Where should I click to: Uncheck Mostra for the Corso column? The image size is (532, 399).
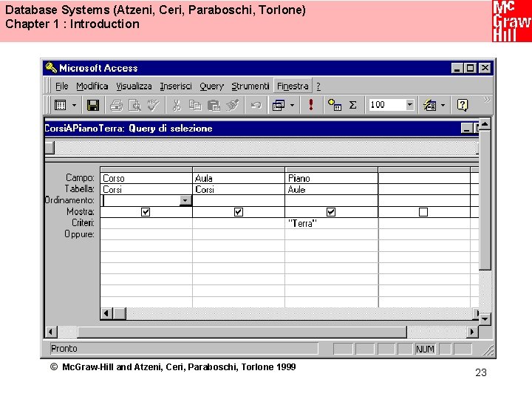point(146,212)
